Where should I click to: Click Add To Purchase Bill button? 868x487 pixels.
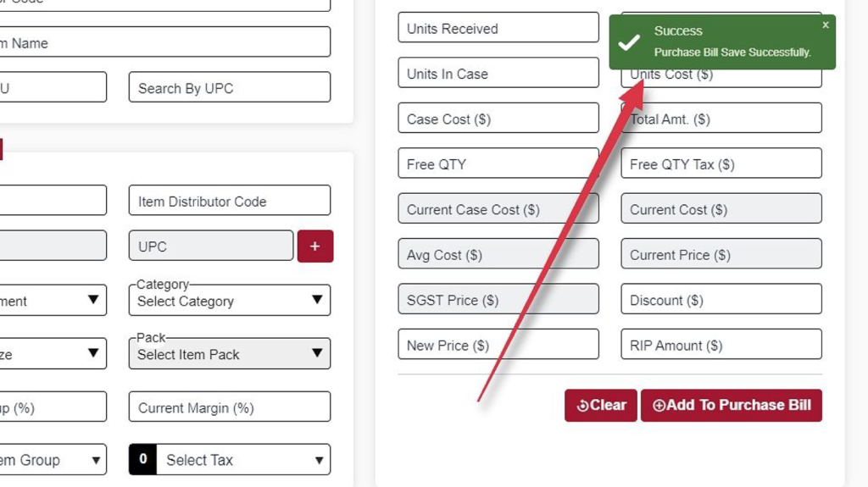coord(732,405)
